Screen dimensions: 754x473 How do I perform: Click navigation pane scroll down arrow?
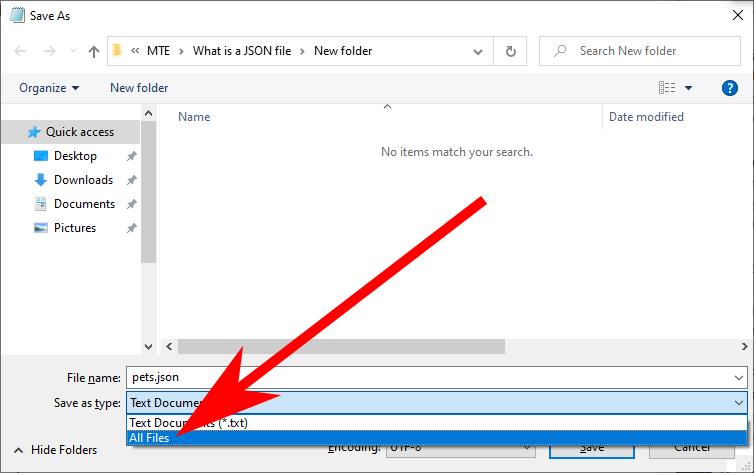tap(149, 347)
